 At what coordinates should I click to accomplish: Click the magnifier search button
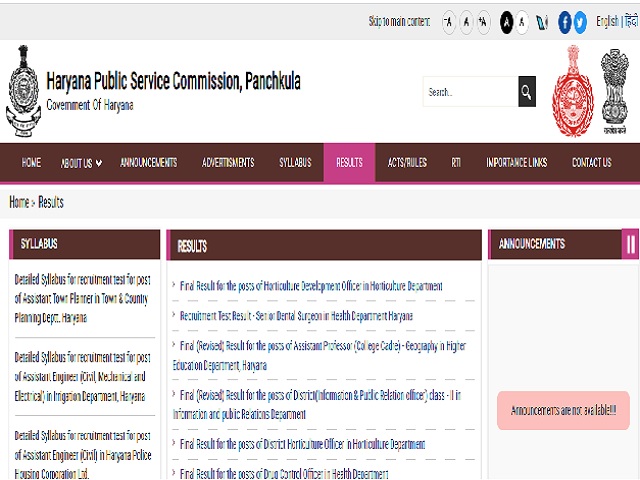click(527, 91)
